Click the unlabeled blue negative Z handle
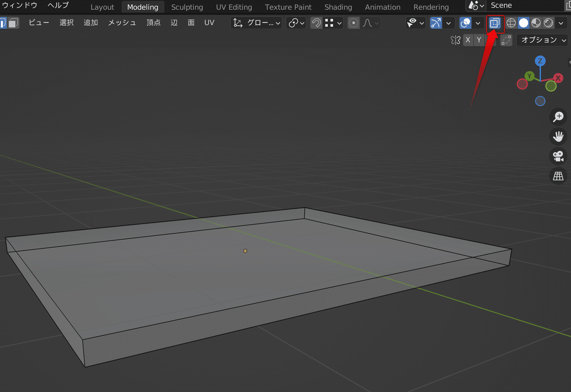The image size is (571, 392). [x=540, y=101]
